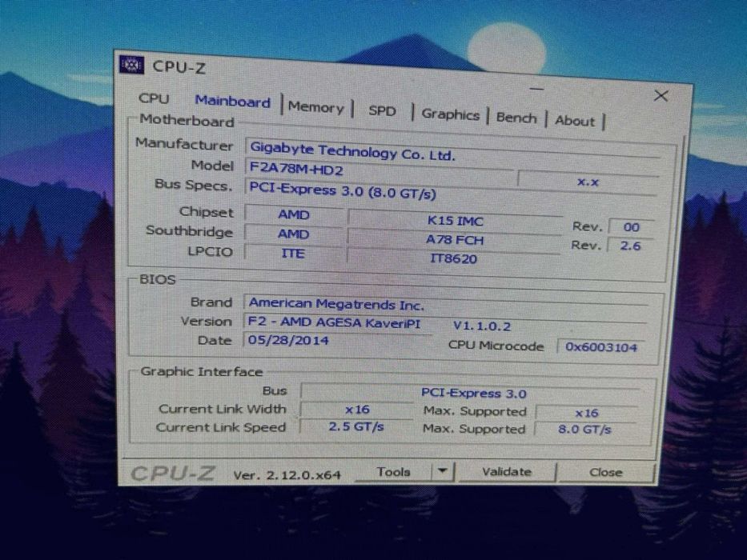The image size is (747, 560).
Task: Minimize the CPU-Z window
Action: coord(536,89)
